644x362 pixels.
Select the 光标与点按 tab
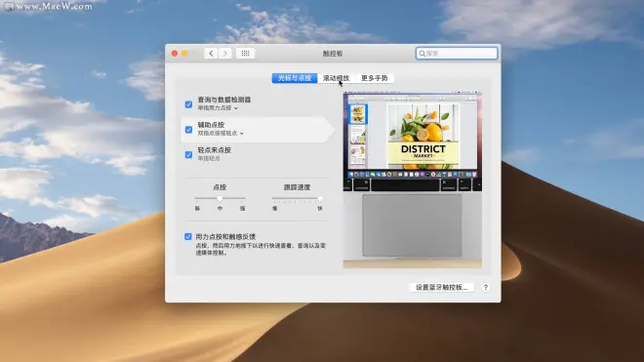(x=295, y=78)
